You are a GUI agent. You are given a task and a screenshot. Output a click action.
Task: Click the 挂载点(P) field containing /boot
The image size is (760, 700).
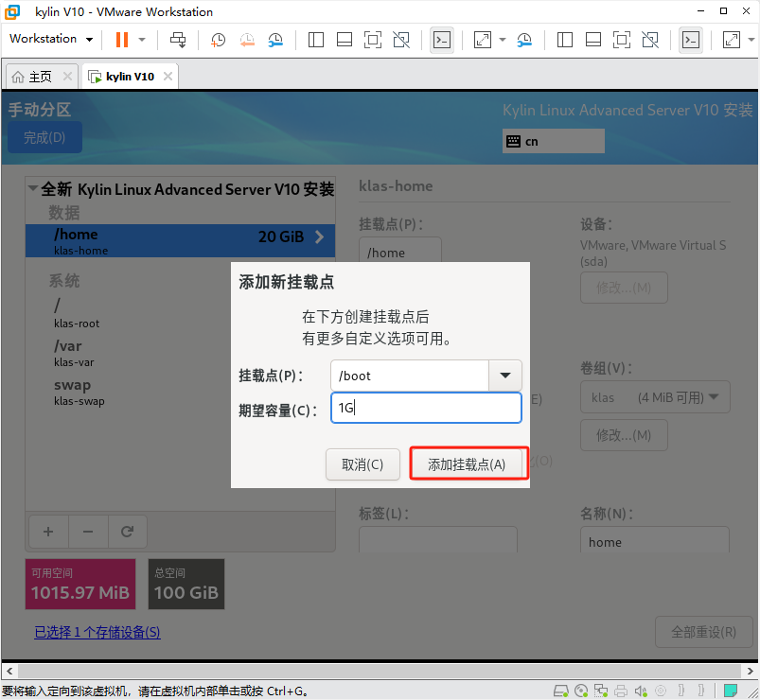pyautogui.click(x=410, y=376)
